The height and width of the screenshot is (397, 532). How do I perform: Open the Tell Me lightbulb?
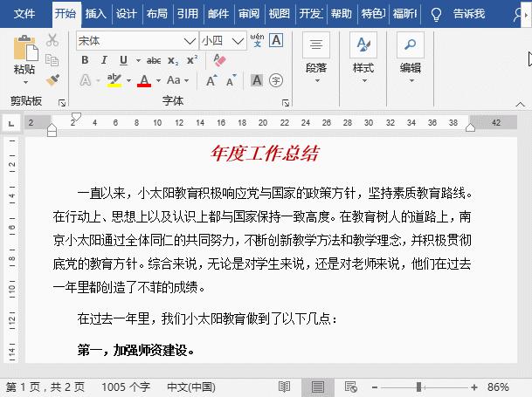click(436, 14)
